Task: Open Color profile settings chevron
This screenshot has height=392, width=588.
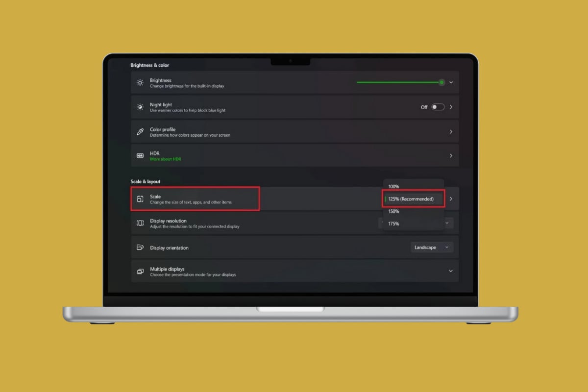Action: 451,132
